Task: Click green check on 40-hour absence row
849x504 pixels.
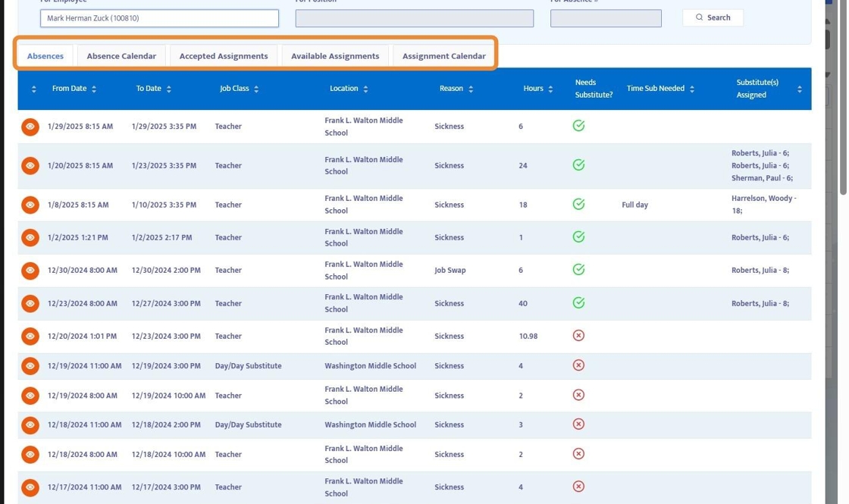Action: point(578,303)
